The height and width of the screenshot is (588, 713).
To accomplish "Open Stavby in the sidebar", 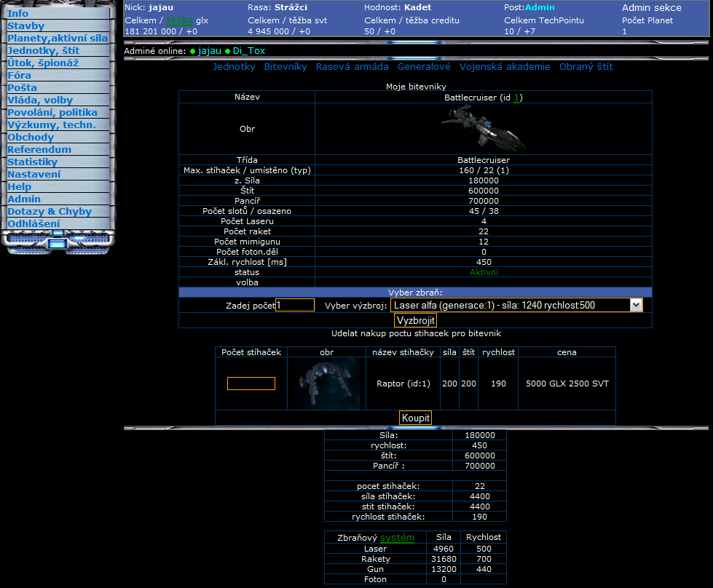I will 26,26.
